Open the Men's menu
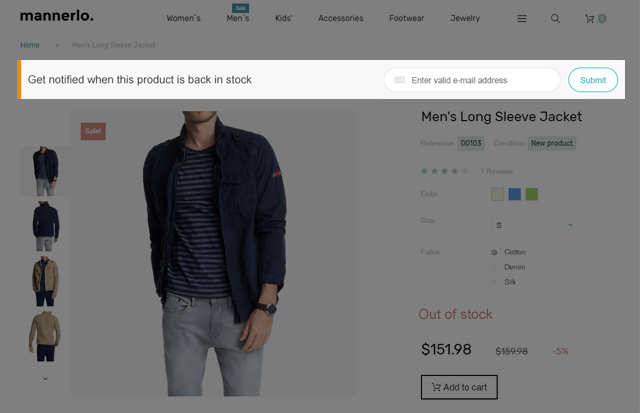Viewport: 640px width, 413px height. click(x=238, y=19)
